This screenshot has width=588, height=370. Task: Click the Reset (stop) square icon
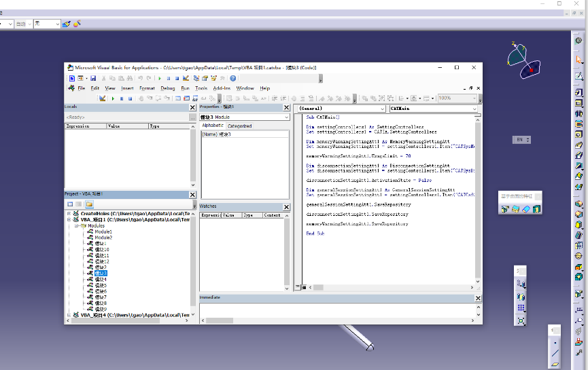tap(177, 78)
